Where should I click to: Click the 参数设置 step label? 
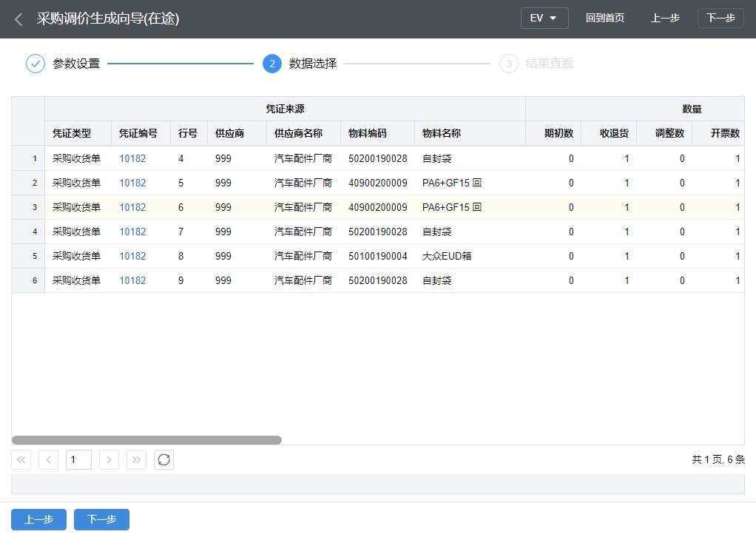click(x=76, y=64)
